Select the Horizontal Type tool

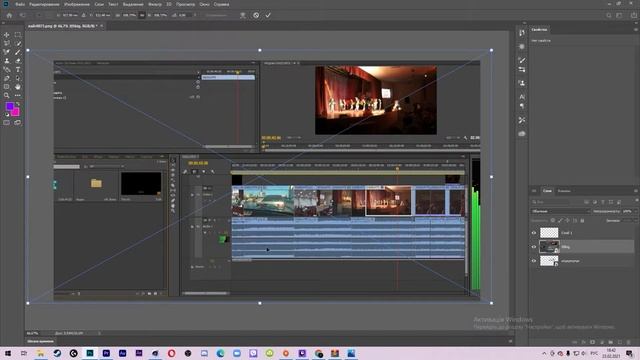[x=18, y=70]
